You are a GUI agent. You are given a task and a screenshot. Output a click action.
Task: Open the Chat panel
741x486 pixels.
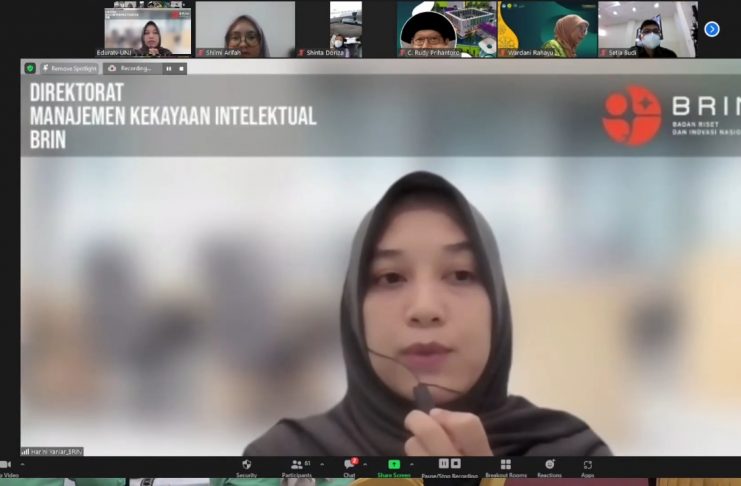[x=349, y=465]
